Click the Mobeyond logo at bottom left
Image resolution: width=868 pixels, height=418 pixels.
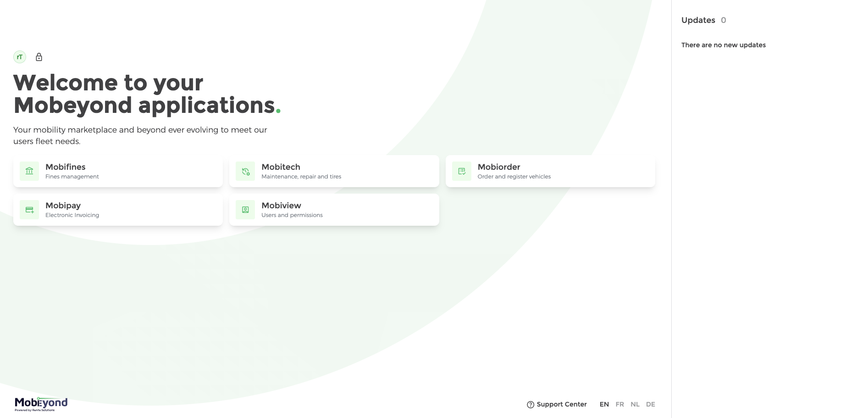tap(41, 404)
